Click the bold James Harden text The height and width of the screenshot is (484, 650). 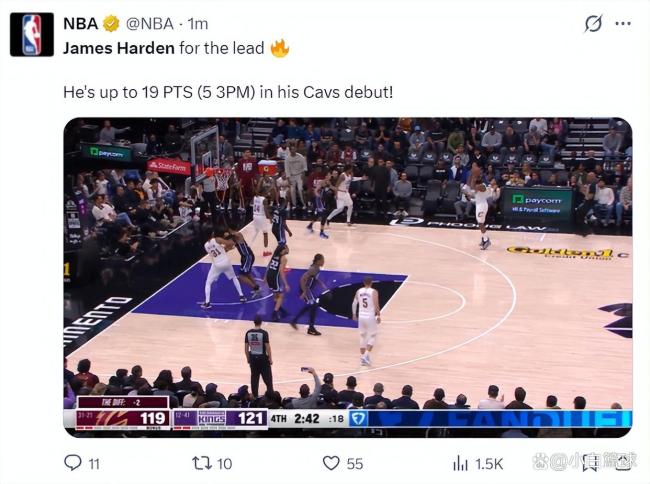pyautogui.click(x=119, y=47)
